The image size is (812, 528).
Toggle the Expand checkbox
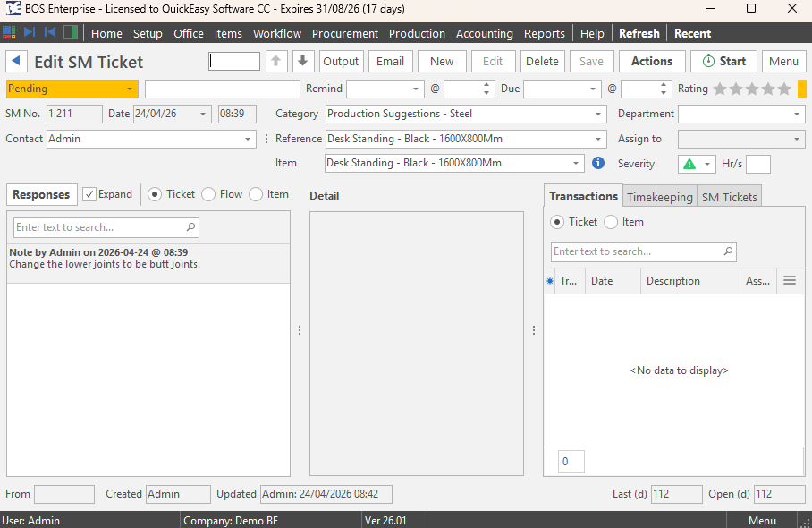(x=89, y=194)
